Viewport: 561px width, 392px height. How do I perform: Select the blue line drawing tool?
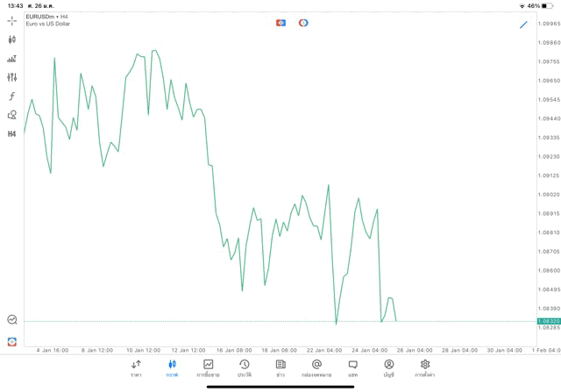(x=523, y=25)
